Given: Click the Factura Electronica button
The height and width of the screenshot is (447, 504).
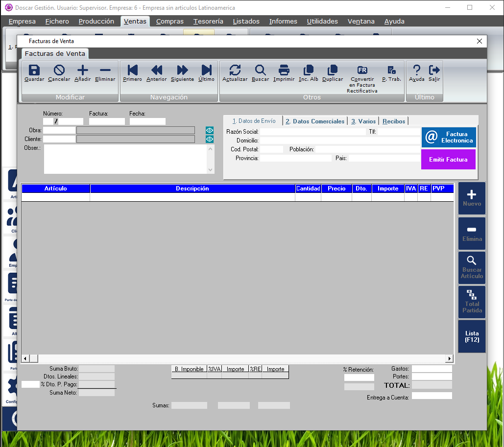Looking at the screenshot, I should pyautogui.click(x=448, y=138).
